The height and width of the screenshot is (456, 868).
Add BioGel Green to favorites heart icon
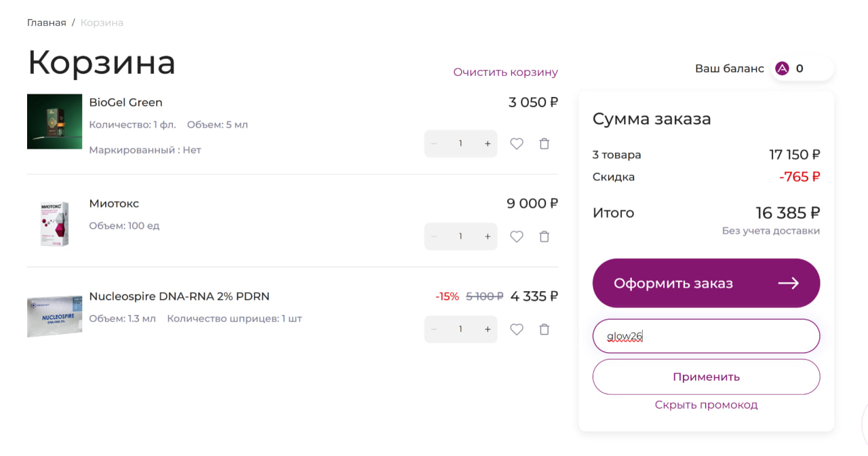click(x=517, y=144)
